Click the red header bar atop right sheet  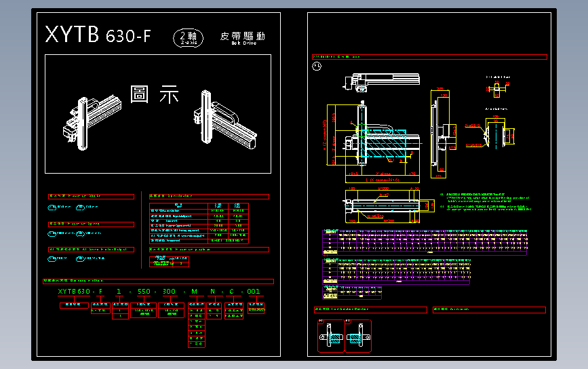point(429,57)
